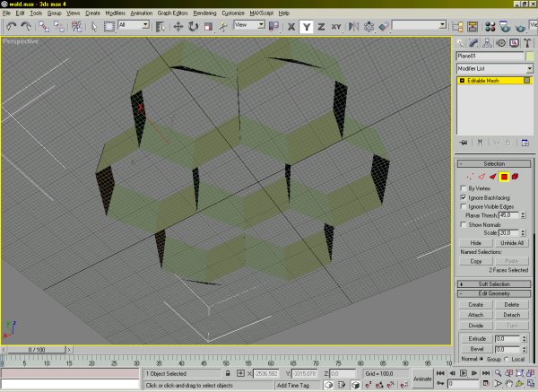
Task: Click the Extrude button
Action: pos(476,338)
